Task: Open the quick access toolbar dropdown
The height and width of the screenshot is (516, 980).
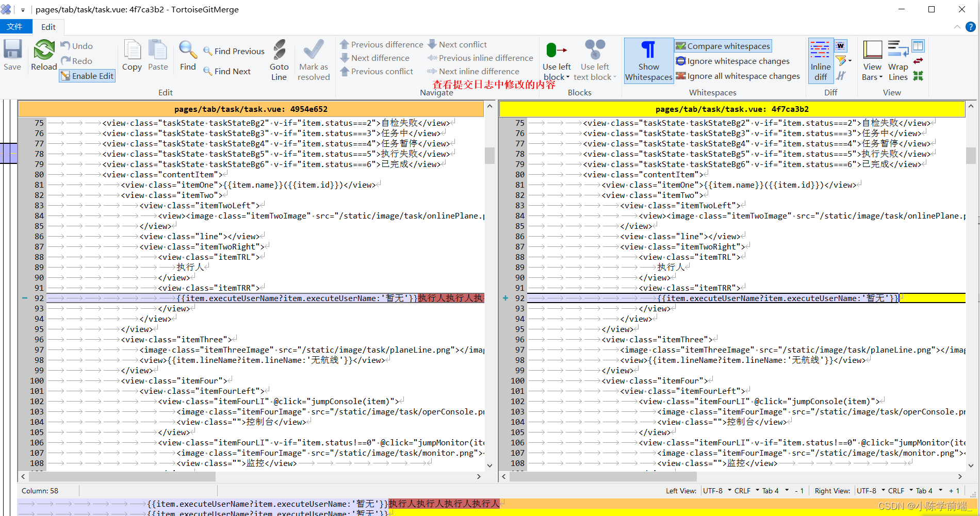Action: [23, 10]
